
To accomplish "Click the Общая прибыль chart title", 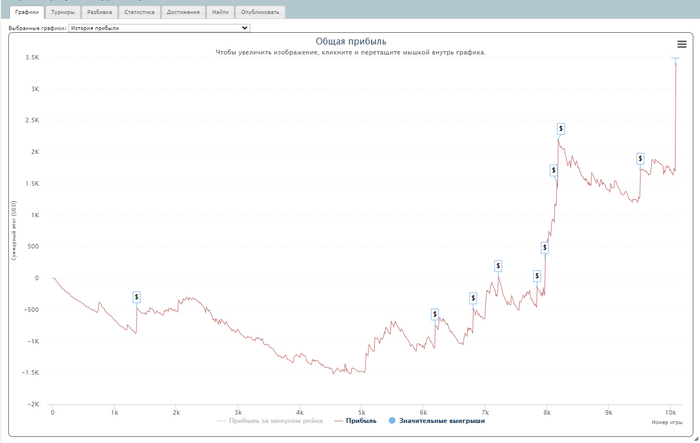I will (351, 42).
